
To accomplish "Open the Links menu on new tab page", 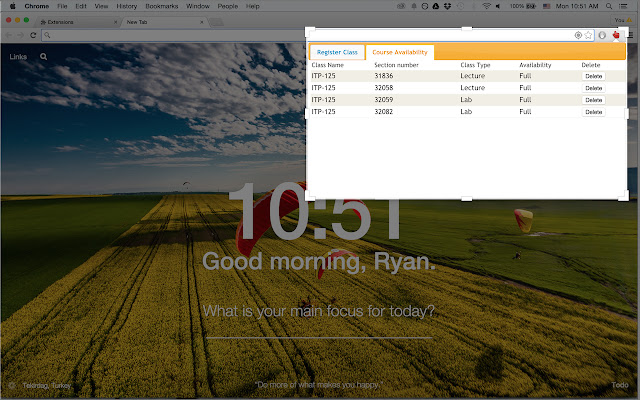I will [18, 57].
